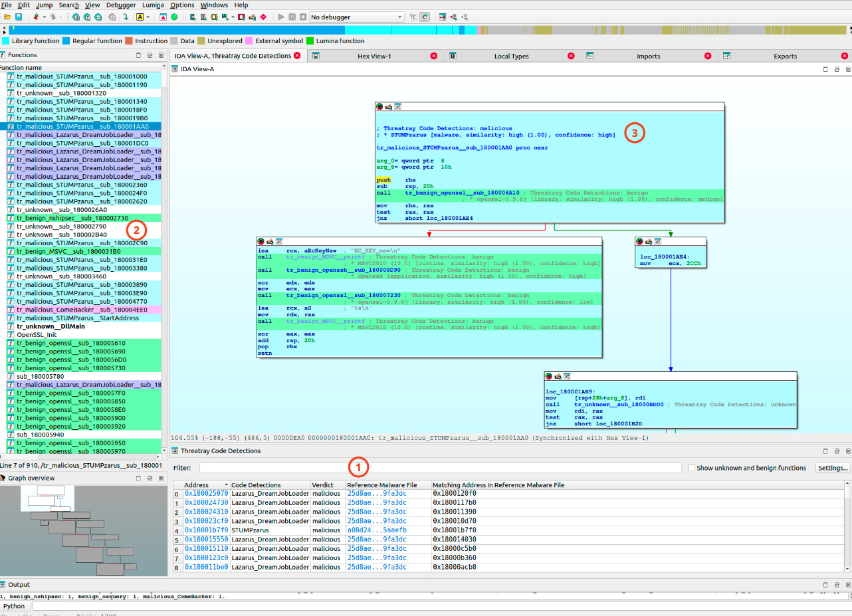Sort by the Verdict column header

[x=328, y=485]
